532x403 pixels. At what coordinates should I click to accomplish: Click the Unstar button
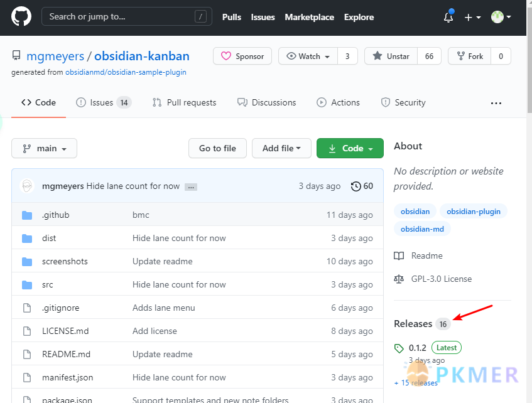coord(391,56)
